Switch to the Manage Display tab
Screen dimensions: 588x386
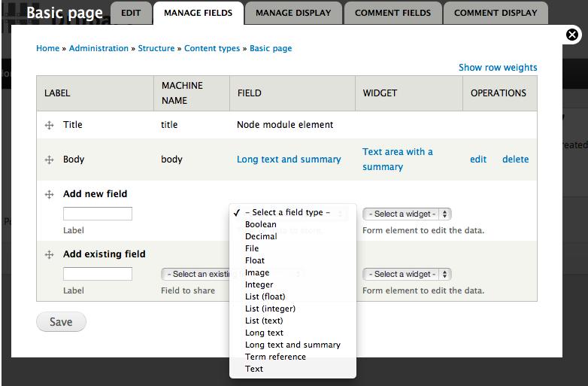click(294, 13)
